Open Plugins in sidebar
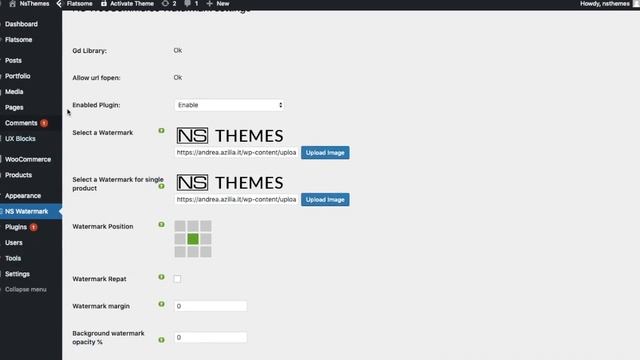Screen dimensions: 640x360 (x=16, y=227)
